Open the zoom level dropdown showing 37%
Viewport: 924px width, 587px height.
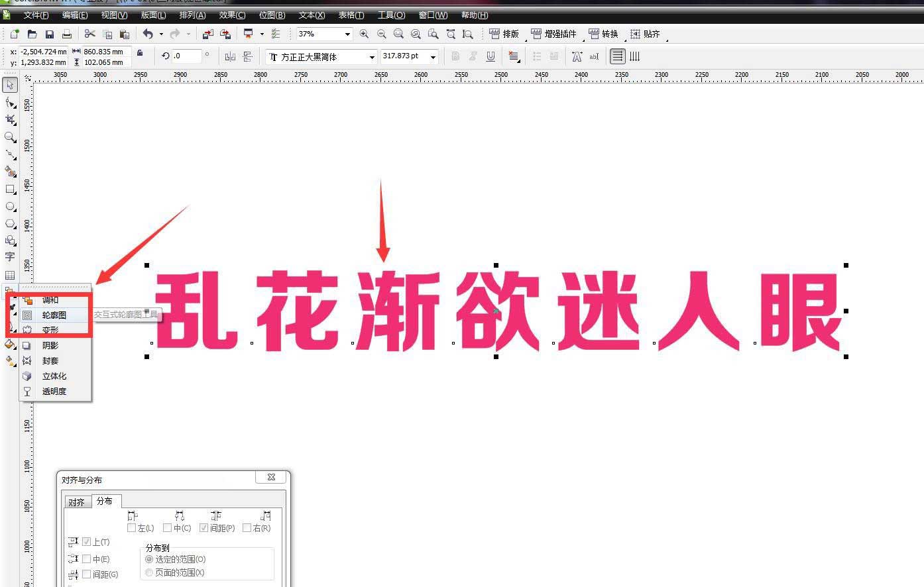347,34
